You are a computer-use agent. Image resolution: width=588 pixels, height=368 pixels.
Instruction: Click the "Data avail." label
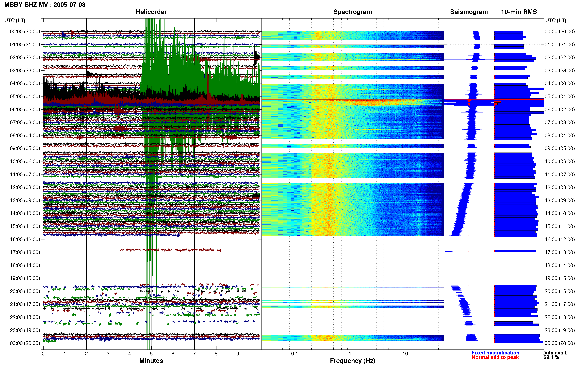(x=555, y=353)
